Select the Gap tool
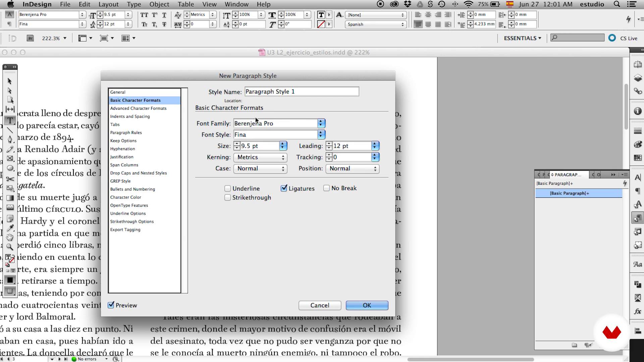 (x=10, y=109)
